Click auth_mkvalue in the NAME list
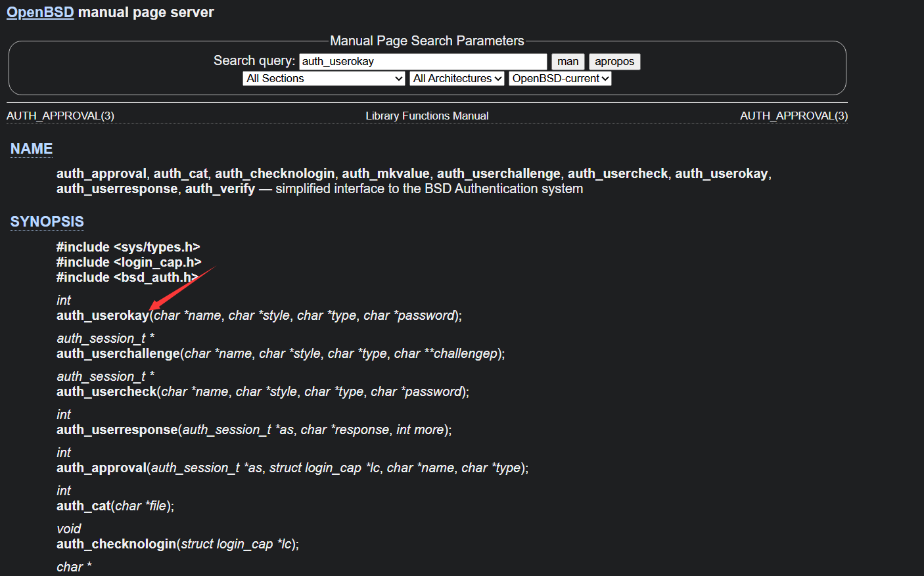 click(x=386, y=174)
